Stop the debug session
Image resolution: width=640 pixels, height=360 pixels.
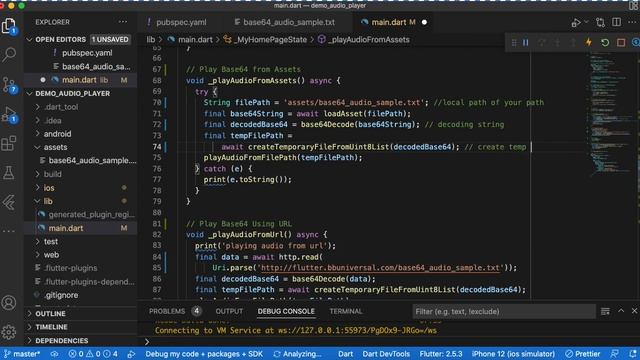pos(621,42)
